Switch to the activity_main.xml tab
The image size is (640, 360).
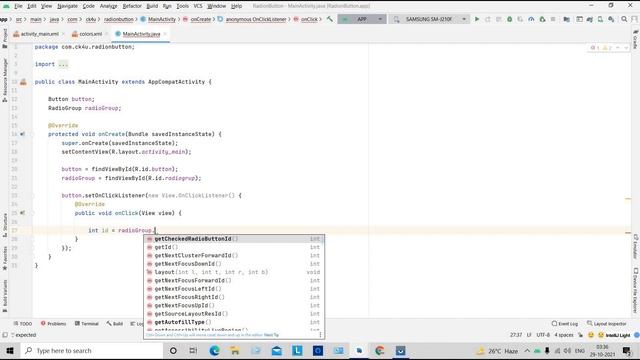(39, 34)
